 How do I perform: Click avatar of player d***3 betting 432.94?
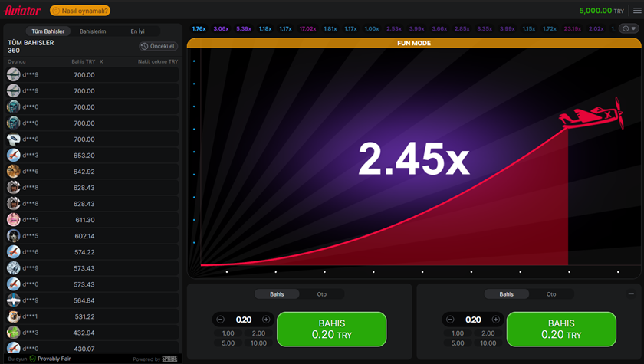coord(14,333)
